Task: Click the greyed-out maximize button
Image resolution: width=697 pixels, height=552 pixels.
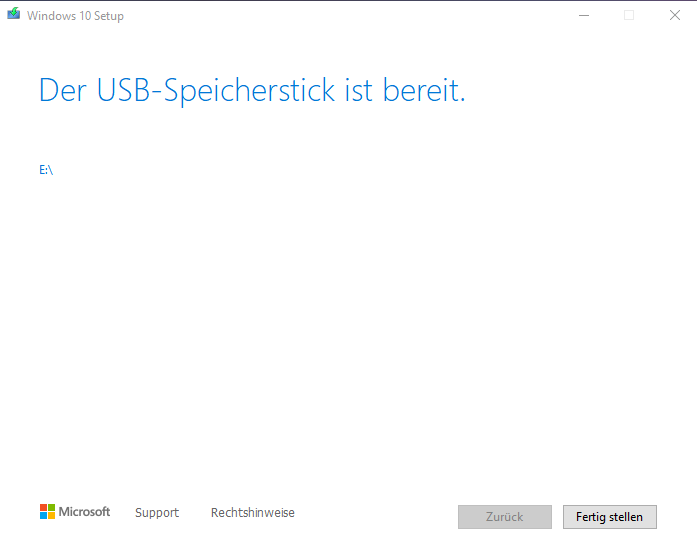Action: point(629,15)
